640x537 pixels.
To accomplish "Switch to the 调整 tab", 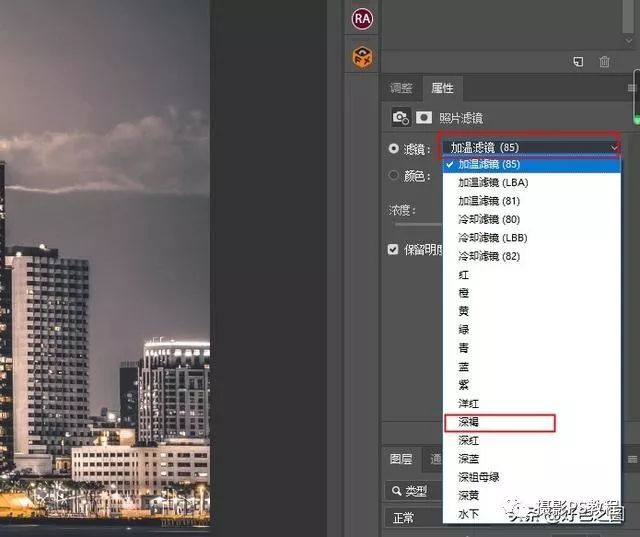I will (401, 88).
